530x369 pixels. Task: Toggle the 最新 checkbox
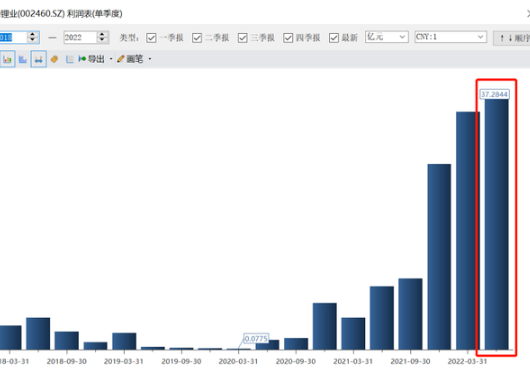[x=334, y=38]
